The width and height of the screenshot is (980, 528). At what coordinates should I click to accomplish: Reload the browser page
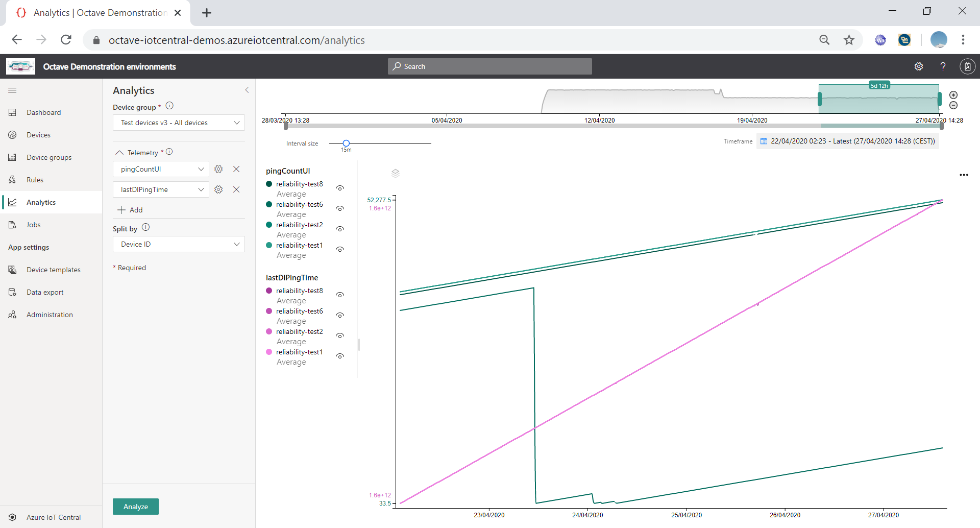click(x=66, y=40)
